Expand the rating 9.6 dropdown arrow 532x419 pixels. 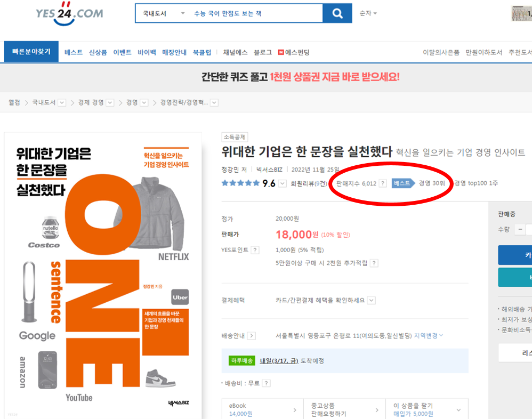point(283,183)
